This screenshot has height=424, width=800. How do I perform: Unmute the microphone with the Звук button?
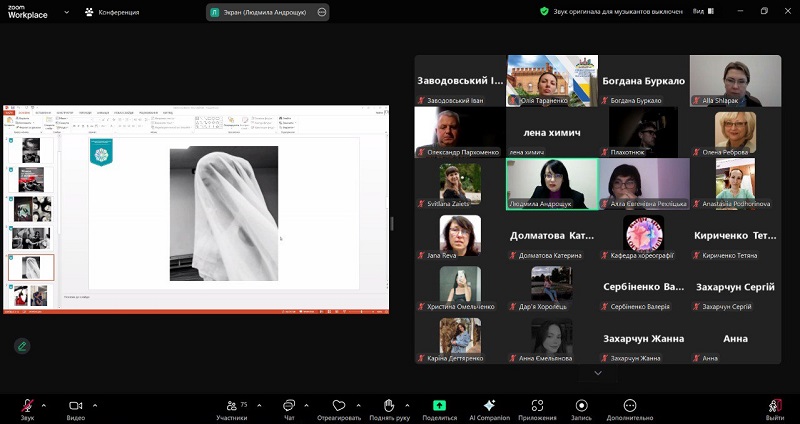point(27,406)
